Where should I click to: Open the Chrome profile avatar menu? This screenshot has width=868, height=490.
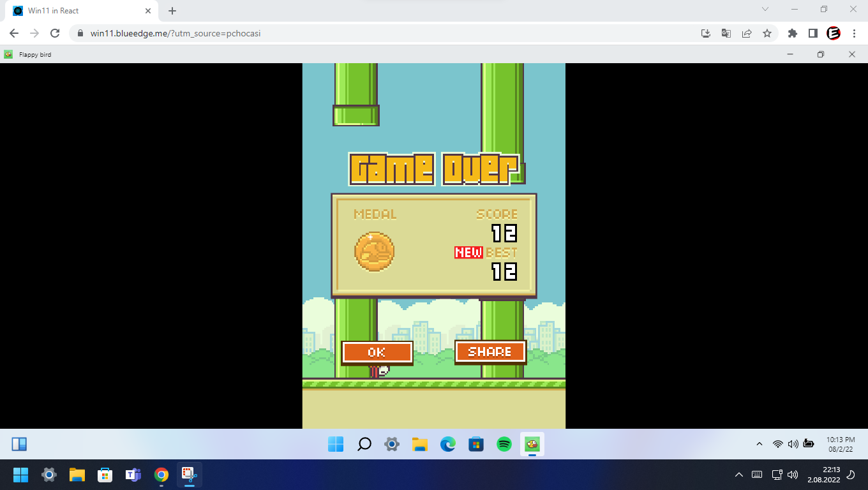point(834,33)
